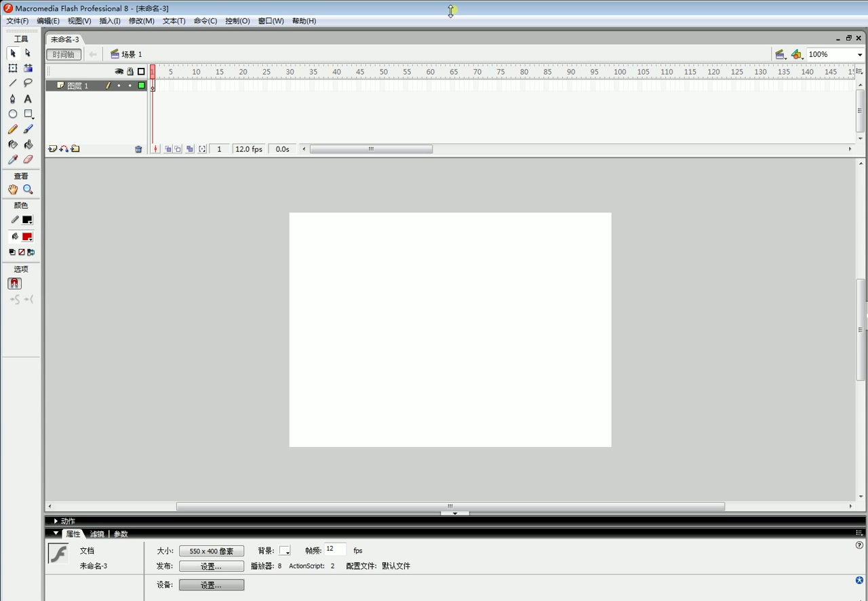Select the Free Transform tool
868x601 pixels.
coord(12,68)
